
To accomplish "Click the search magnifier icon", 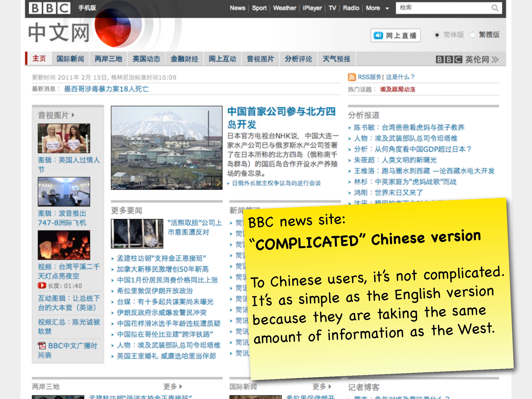I will 495,8.
